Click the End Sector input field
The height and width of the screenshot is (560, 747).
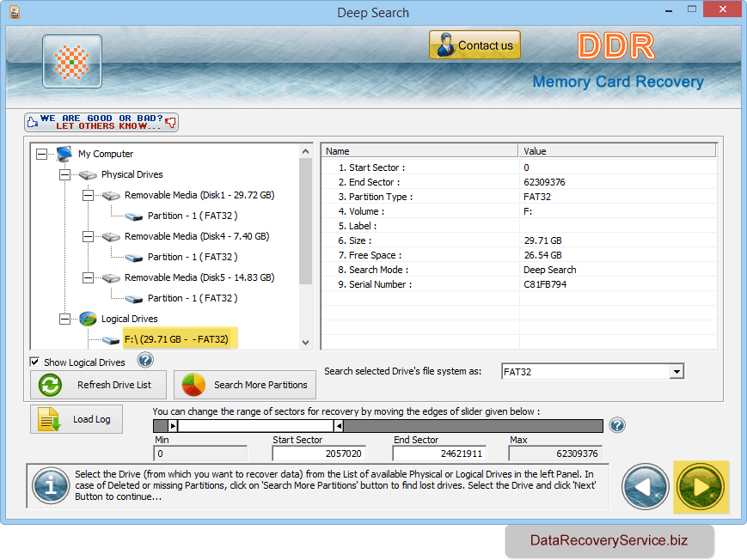tap(438, 453)
